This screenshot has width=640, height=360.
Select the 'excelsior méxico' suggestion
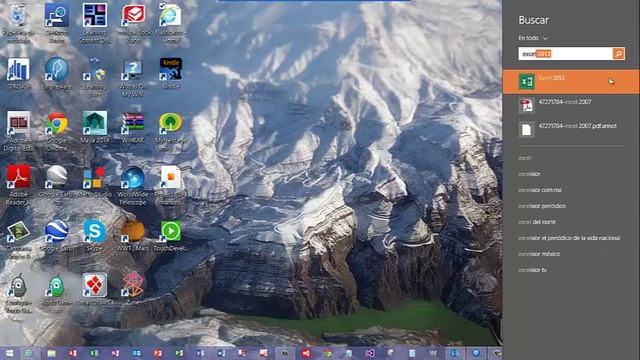click(539, 254)
